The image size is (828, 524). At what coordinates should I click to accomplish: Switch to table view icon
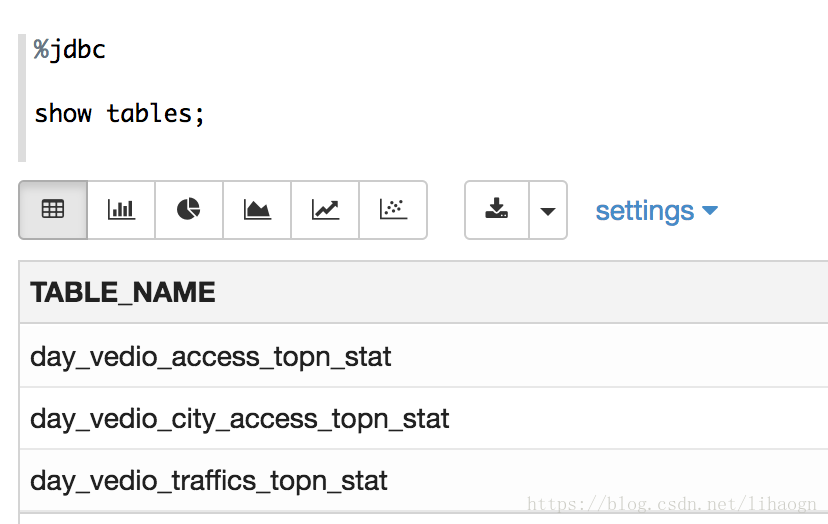53,210
